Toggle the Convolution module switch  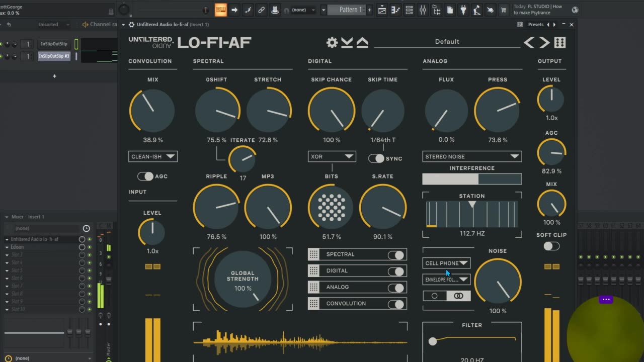point(396,304)
